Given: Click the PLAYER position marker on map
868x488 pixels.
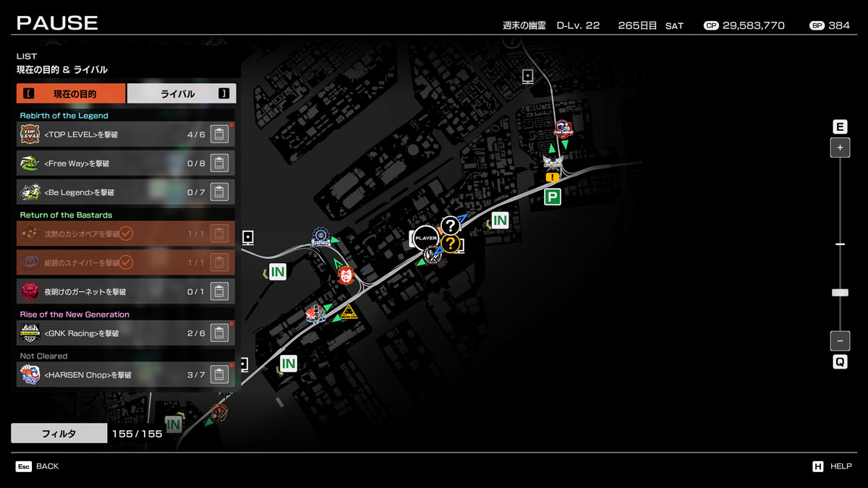Looking at the screenshot, I should pyautogui.click(x=426, y=238).
